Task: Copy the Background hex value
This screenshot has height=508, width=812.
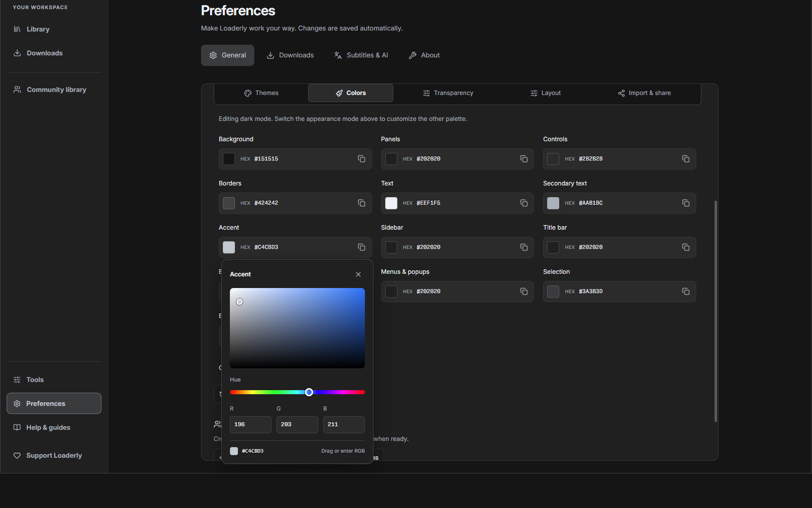Action: coord(361,159)
